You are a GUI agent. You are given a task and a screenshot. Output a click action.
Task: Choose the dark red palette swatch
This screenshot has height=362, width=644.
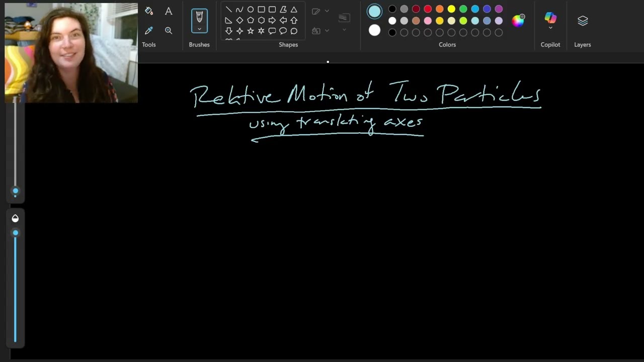click(416, 9)
